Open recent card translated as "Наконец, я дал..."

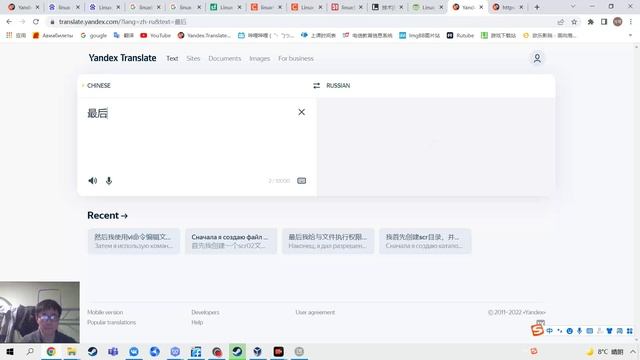(x=328, y=241)
